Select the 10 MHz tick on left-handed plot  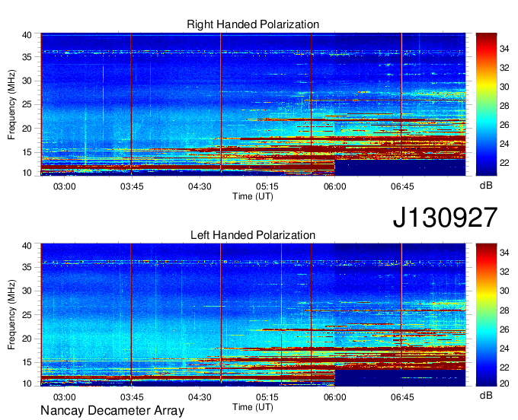[27, 383]
